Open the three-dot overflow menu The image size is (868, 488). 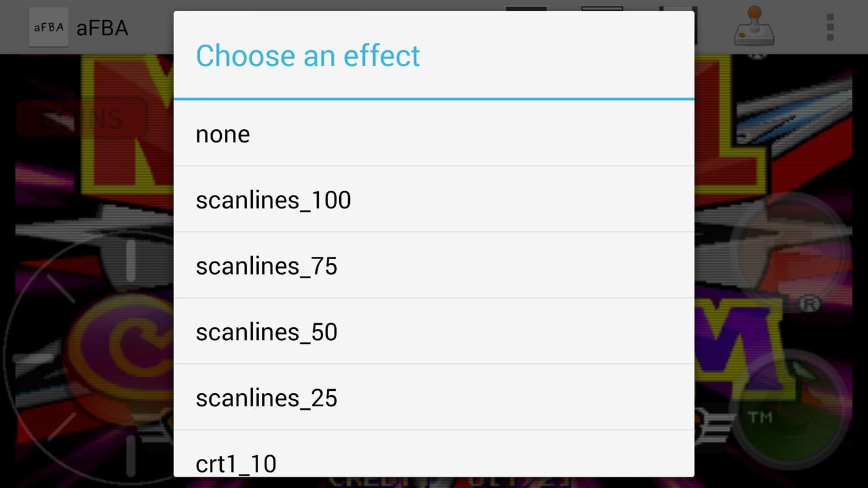830,27
